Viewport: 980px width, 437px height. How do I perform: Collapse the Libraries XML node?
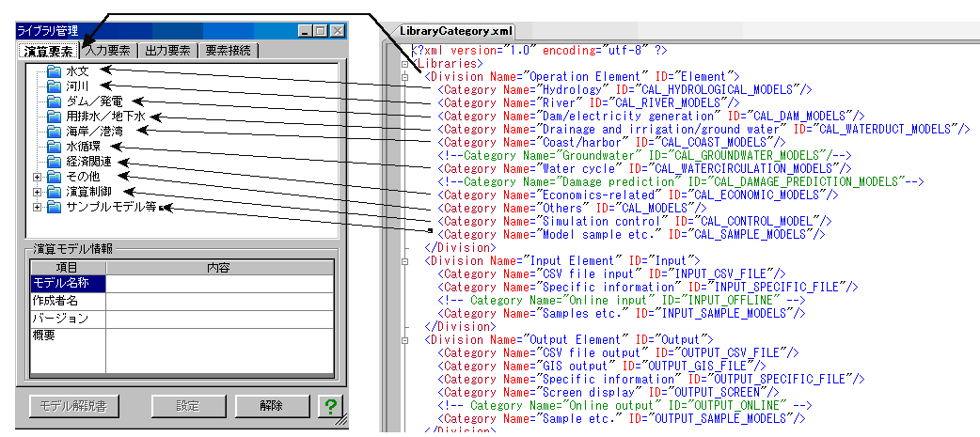[405, 63]
